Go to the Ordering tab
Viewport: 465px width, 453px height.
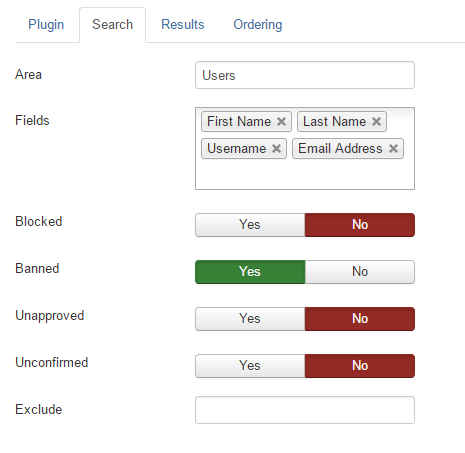tap(258, 25)
